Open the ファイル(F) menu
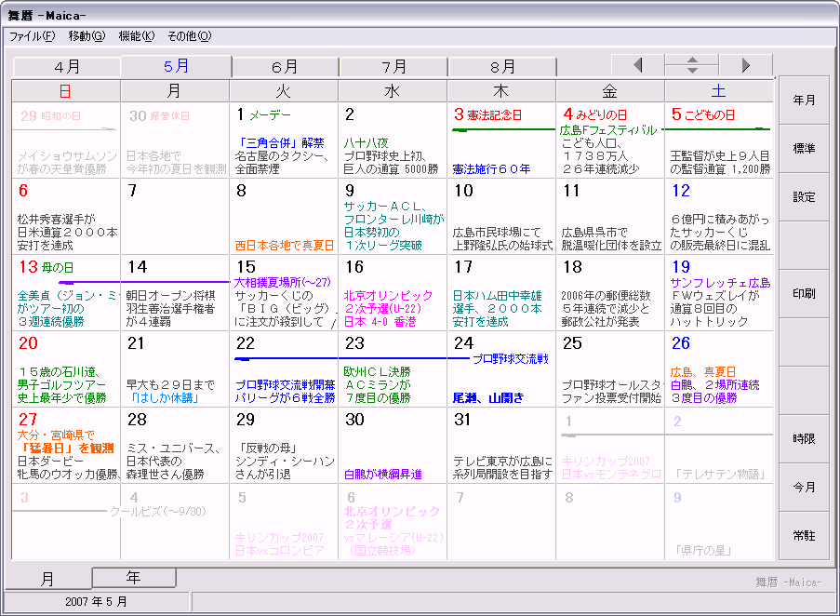 pyautogui.click(x=32, y=36)
